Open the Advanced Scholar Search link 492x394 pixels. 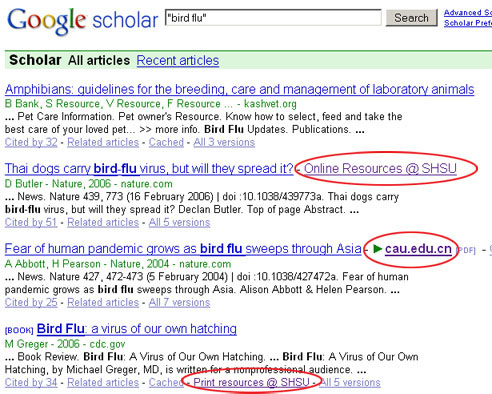click(x=468, y=13)
